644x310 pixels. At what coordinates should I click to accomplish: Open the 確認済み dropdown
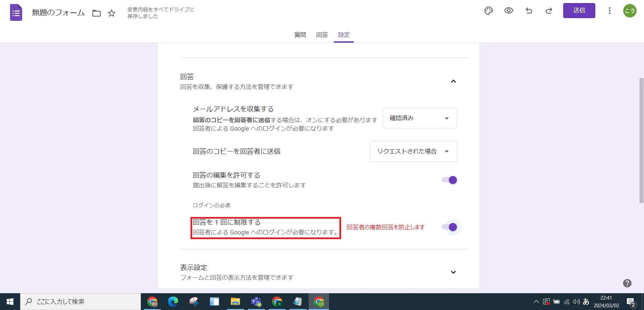click(x=419, y=118)
